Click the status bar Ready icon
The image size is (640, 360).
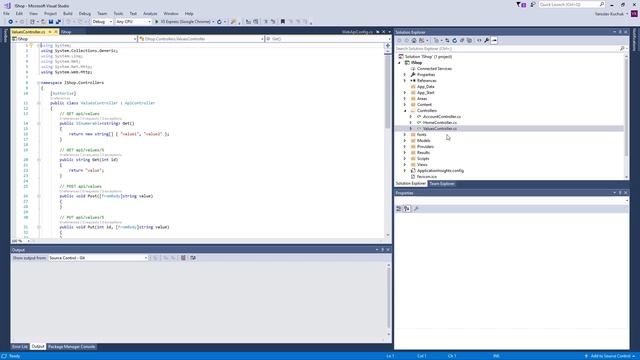[x=4, y=356]
